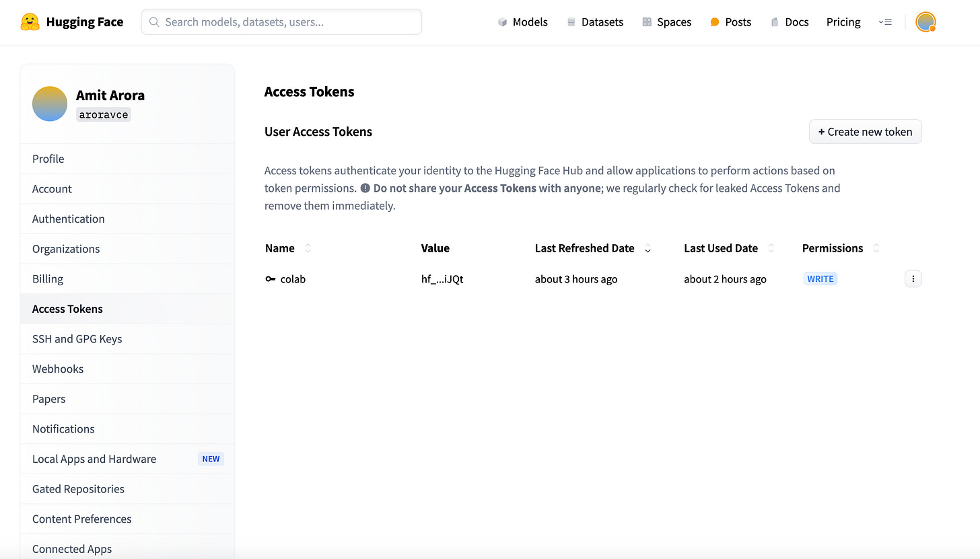
Task: Open Authentication settings
Action: [x=127, y=219]
